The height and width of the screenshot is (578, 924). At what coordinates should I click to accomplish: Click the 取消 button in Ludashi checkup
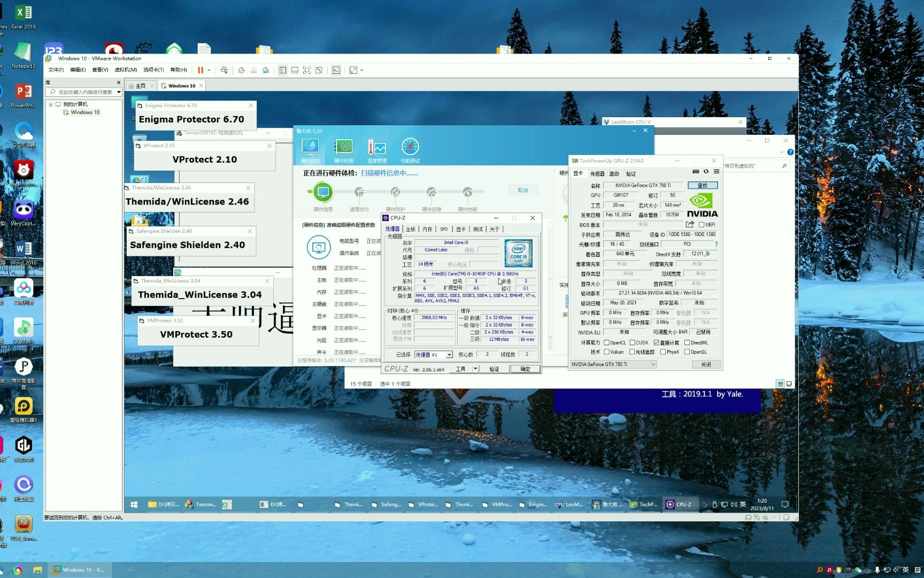[523, 191]
